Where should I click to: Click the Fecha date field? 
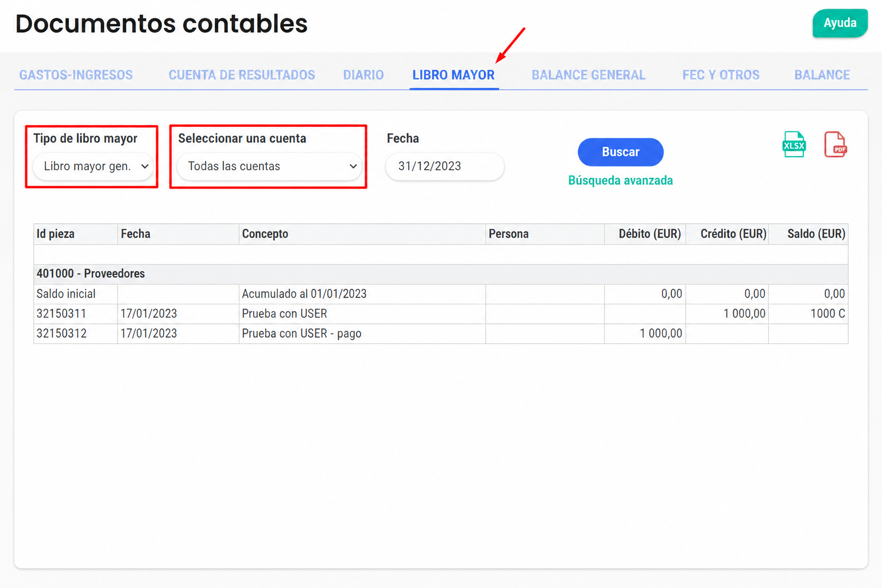coord(445,167)
